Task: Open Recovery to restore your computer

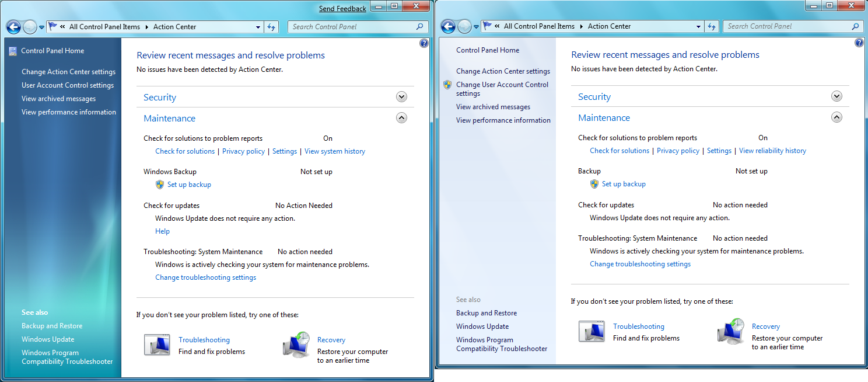Action: coord(331,339)
